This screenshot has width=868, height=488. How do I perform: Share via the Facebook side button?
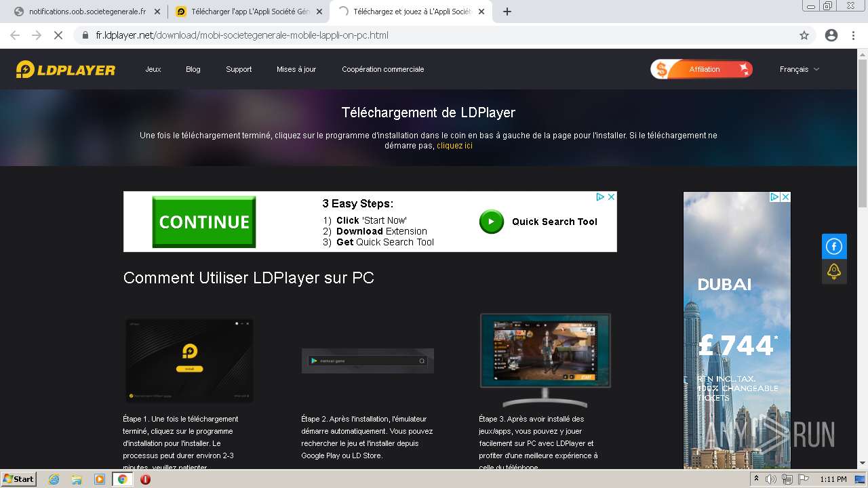(x=834, y=247)
